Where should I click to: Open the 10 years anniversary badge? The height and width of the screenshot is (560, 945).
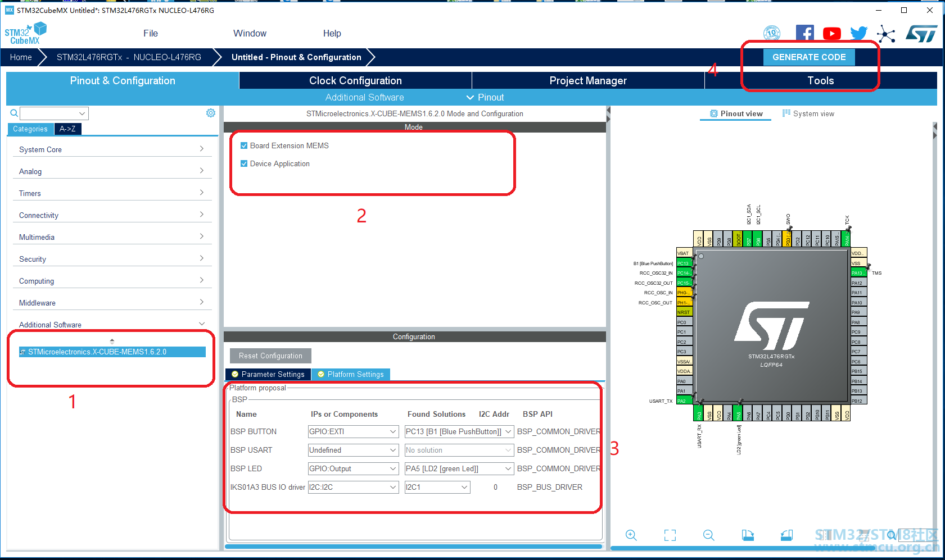(x=772, y=34)
